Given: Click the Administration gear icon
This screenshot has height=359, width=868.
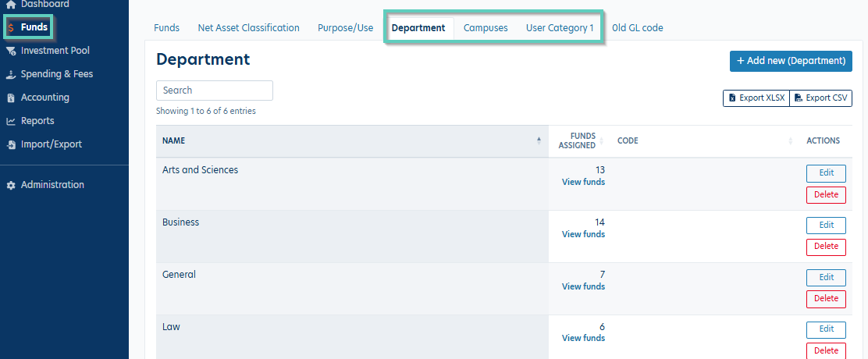Looking at the screenshot, I should 11,185.
